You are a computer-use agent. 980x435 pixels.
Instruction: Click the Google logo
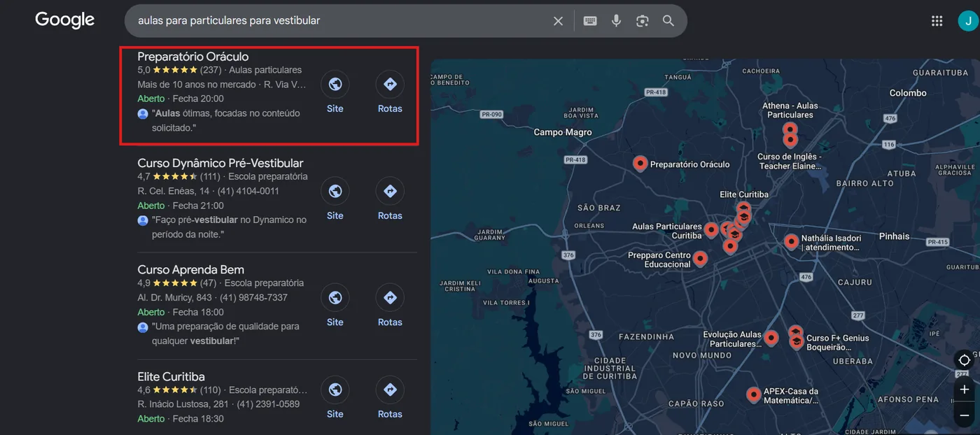[64, 20]
